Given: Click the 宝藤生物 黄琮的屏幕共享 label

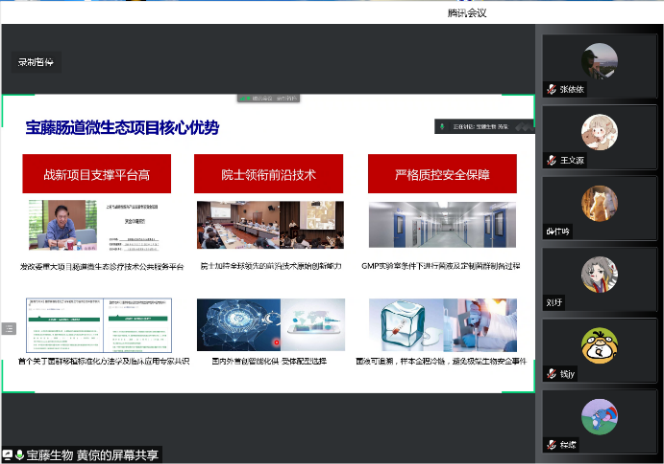Looking at the screenshot, I should (x=92, y=455).
